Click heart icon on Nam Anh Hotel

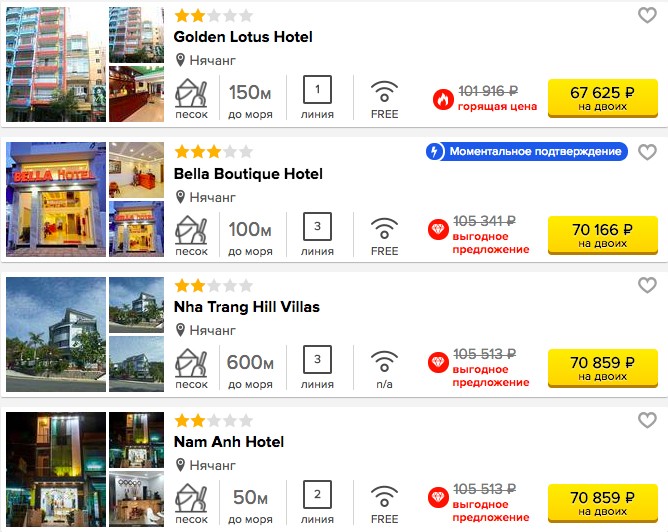(x=647, y=420)
